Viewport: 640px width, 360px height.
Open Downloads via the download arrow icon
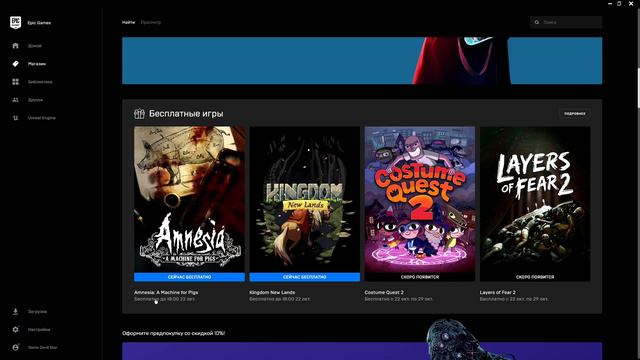16,311
